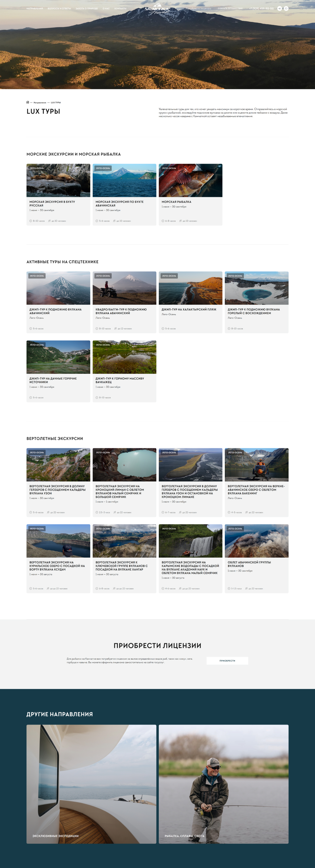
Task: Open the Направления menu item
Action: pyautogui.click(x=35, y=8)
